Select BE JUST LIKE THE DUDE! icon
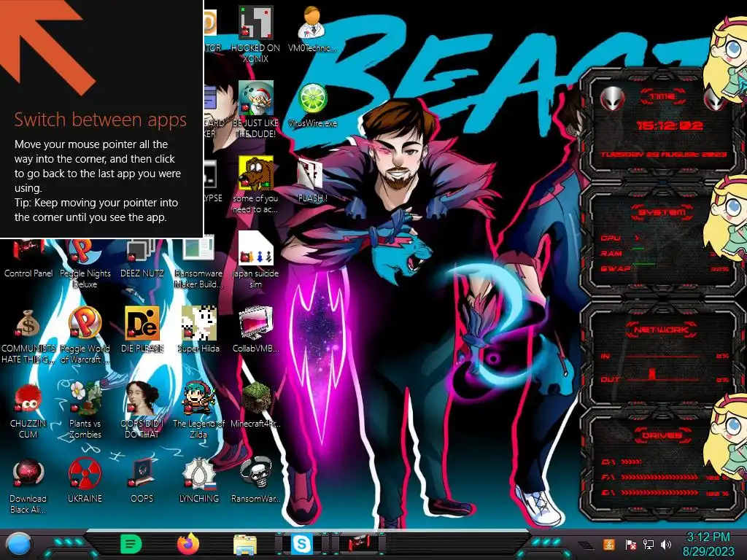Image resolution: width=747 pixels, height=560 pixels. pyautogui.click(x=255, y=110)
